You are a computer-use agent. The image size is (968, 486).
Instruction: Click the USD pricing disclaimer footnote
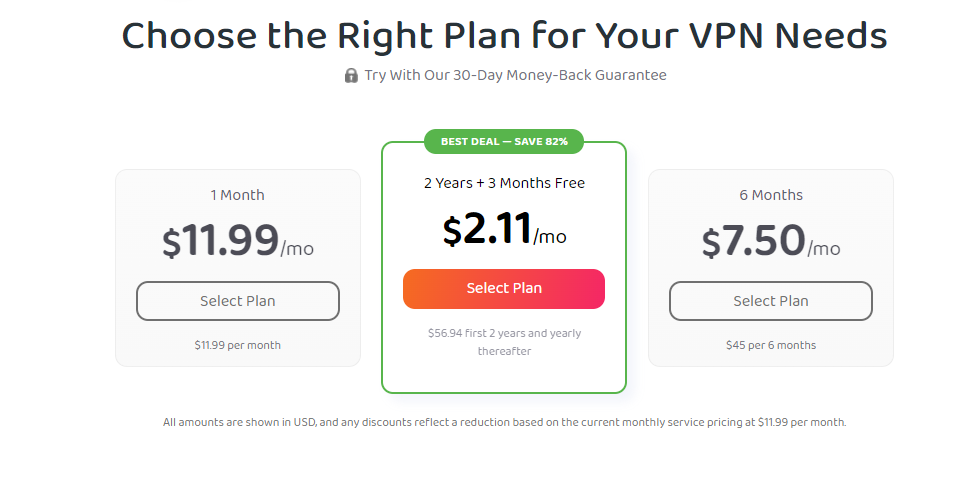[504, 422]
